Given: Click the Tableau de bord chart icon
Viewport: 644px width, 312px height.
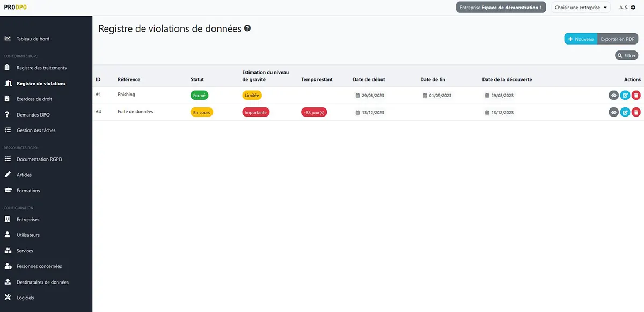Looking at the screenshot, I should point(8,39).
